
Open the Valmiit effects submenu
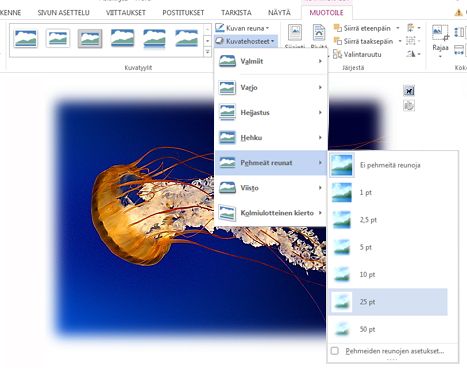tap(271, 61)
